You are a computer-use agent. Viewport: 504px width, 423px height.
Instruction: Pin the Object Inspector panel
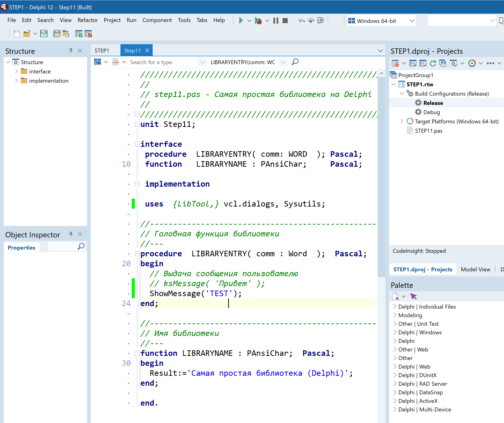pos(71,234)
